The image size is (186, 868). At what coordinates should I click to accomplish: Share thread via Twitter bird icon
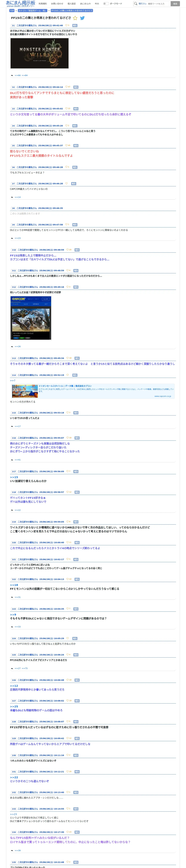click(82, 18)
